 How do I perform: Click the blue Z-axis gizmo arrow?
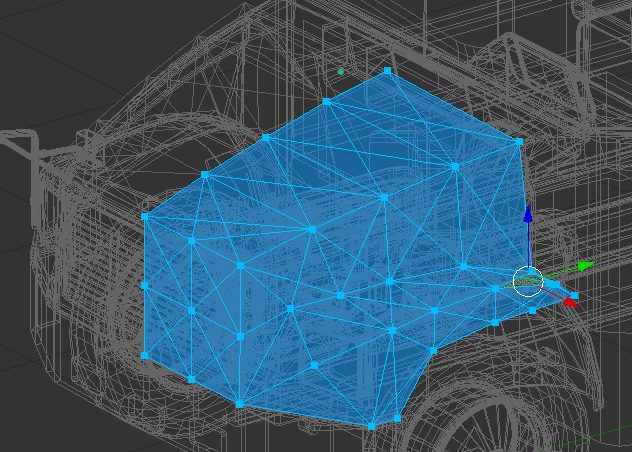pyautogui.click(x=528, y=214)
